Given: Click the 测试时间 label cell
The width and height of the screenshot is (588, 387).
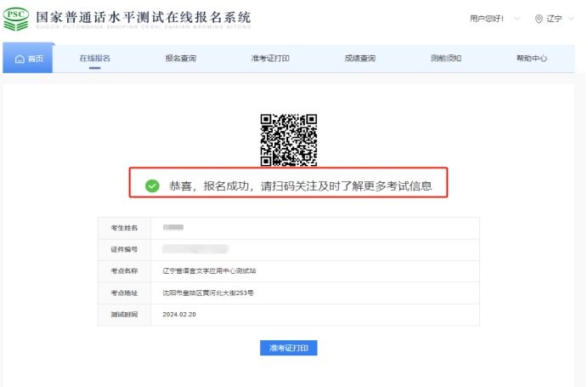Looking at the screenshot, I should pyautogui.click(x=124, y=315).
